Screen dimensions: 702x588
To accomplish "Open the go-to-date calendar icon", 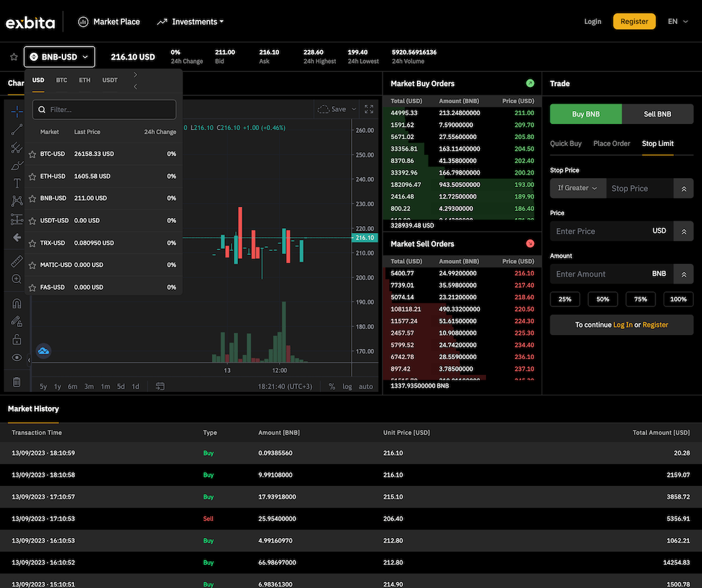I will [160, 387].
